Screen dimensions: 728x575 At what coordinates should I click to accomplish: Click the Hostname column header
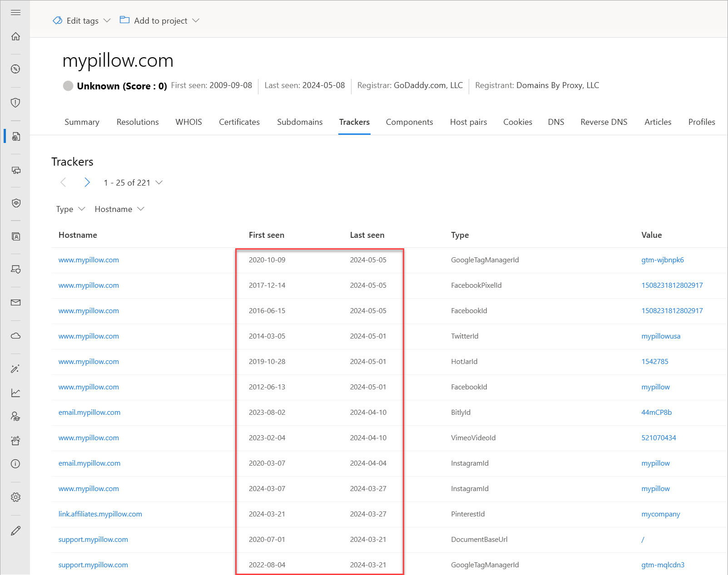coord(78,235)
